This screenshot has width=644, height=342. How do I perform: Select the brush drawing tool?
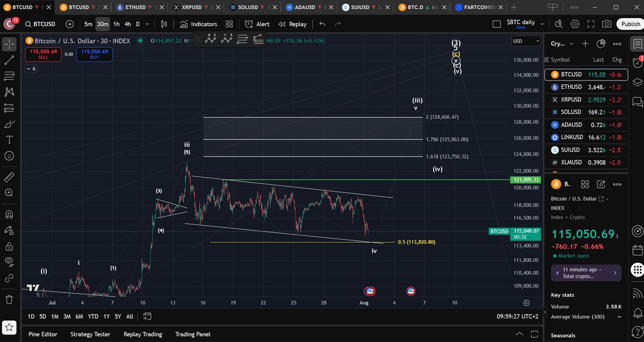(x=9, y=124)
